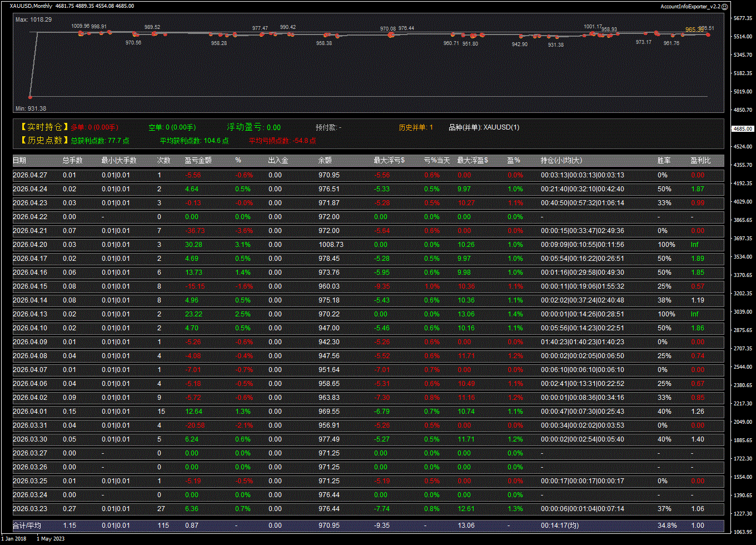Click the 盈利比 column header
Image resolution: width=756 pixels, height=545 pixels.
coord(700,161)
